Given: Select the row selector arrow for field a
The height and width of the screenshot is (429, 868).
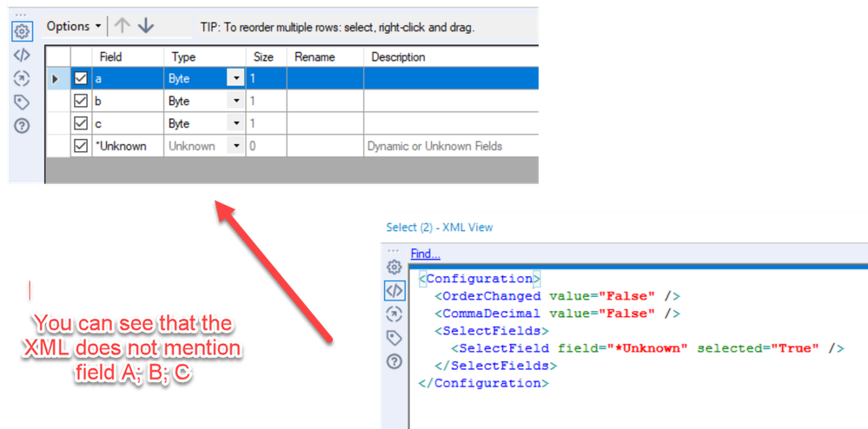Looking at the screenshot, I should coord(57,79).
